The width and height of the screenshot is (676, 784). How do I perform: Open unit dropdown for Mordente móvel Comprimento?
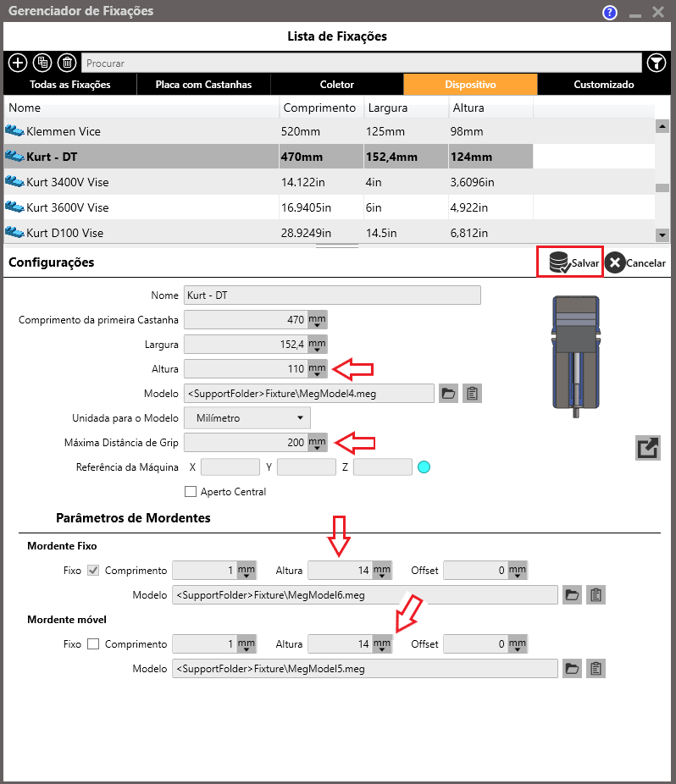[247, 644]
